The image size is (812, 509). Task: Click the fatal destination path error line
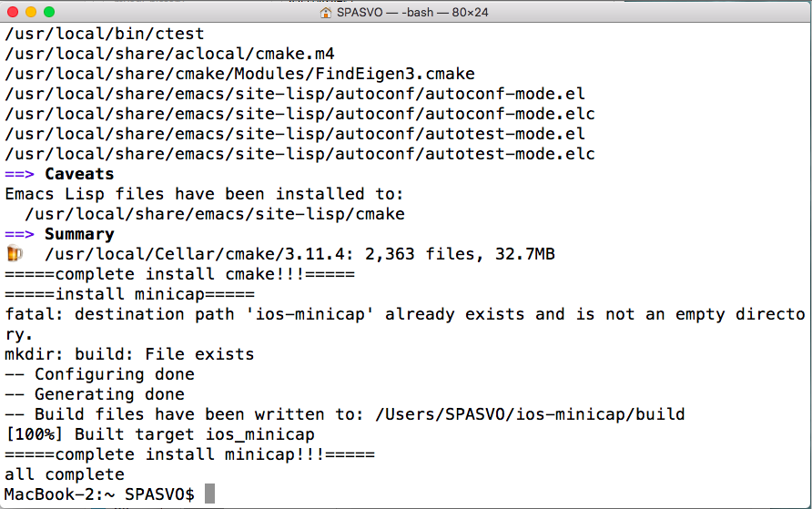click(404, 314)
